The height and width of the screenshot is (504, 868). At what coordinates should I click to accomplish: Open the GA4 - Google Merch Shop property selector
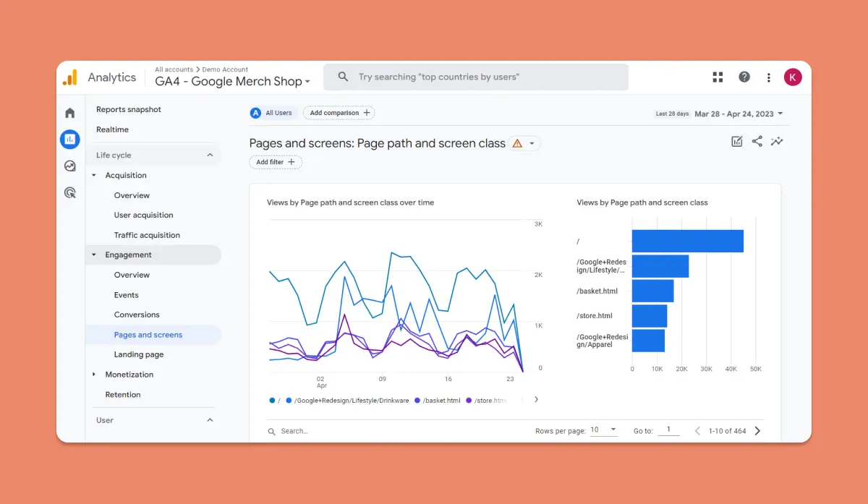click(232, 81)
